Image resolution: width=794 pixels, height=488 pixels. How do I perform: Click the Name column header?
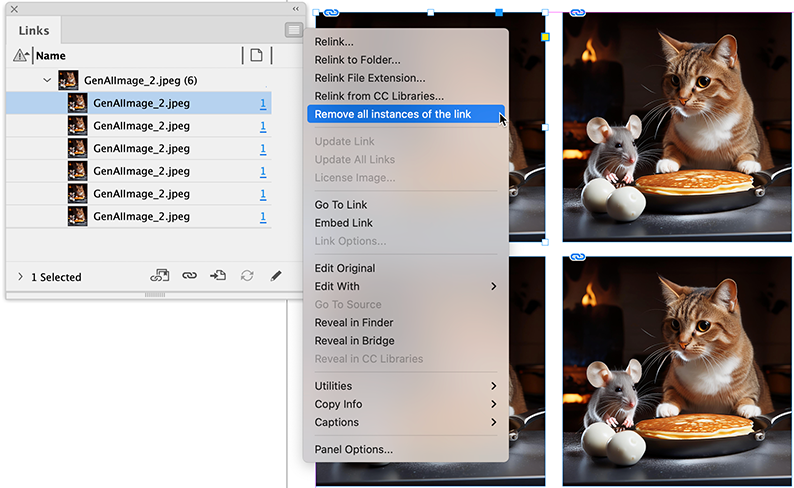(x=51, y=56)
